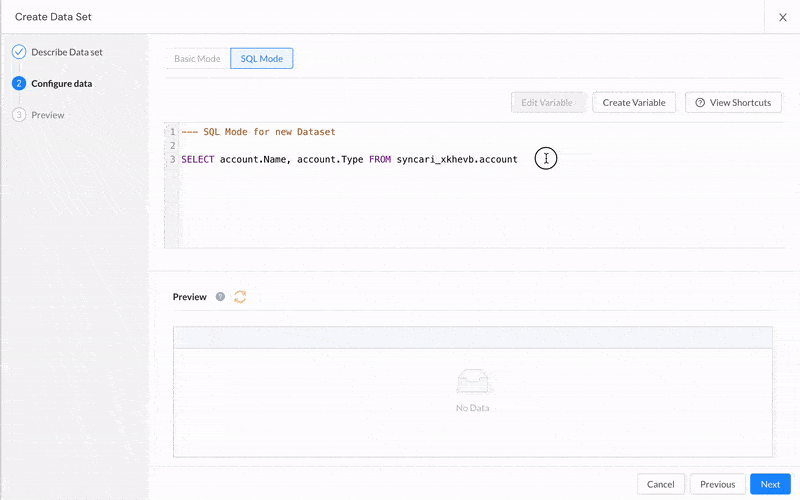Viewport: 800px width, 500px height.
Task: Click the Preview refresh icon
Action: pos(240,297)
